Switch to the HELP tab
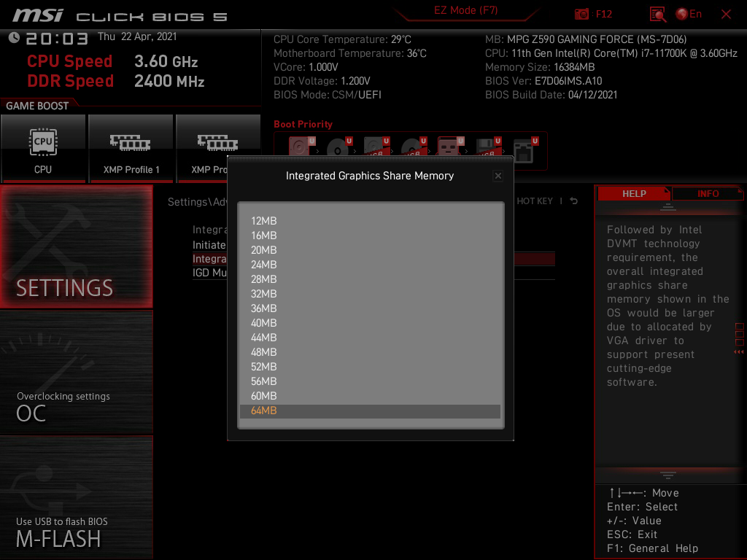 click(634, 193)
